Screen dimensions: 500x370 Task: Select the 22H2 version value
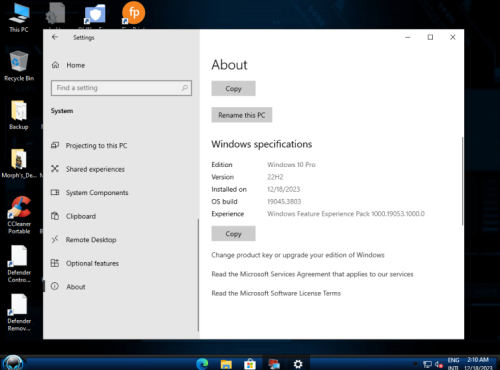275,177
